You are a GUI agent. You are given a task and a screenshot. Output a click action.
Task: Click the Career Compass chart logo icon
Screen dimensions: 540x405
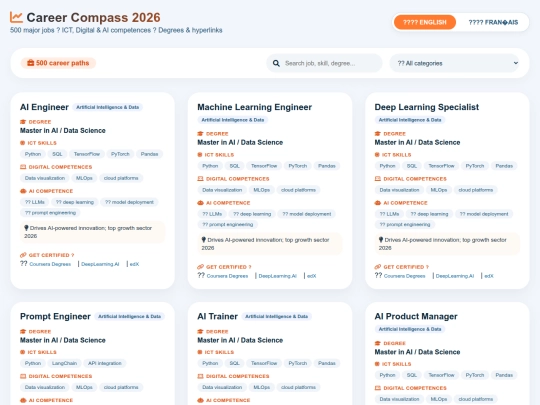point(16,17)
